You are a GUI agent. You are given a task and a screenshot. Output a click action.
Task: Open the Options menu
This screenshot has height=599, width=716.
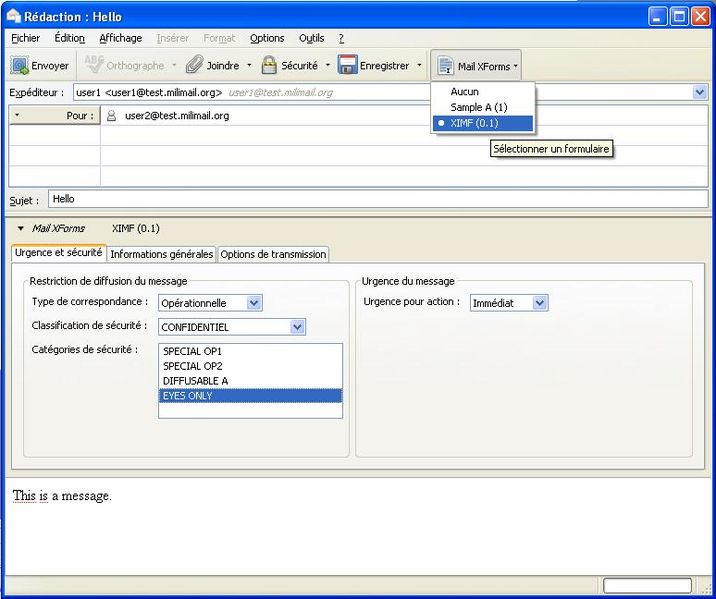click(x=267, y=38)
